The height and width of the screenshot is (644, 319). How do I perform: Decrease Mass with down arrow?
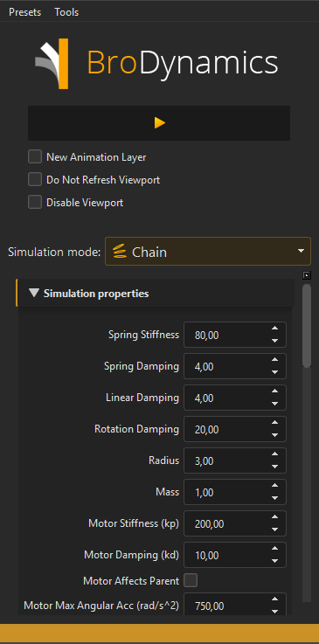point(275,498)
